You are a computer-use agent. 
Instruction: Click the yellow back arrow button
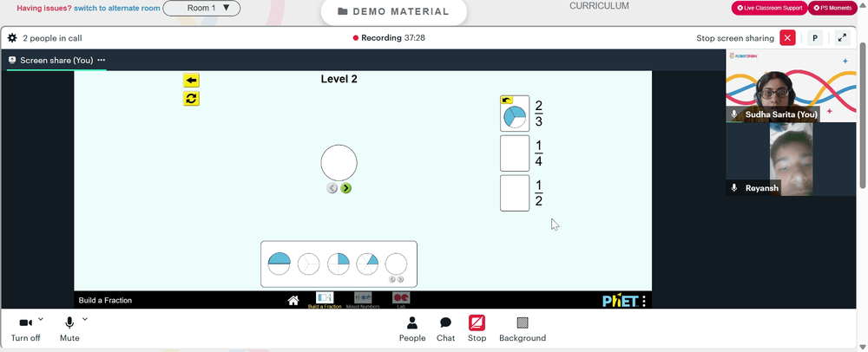click(191, 80)
